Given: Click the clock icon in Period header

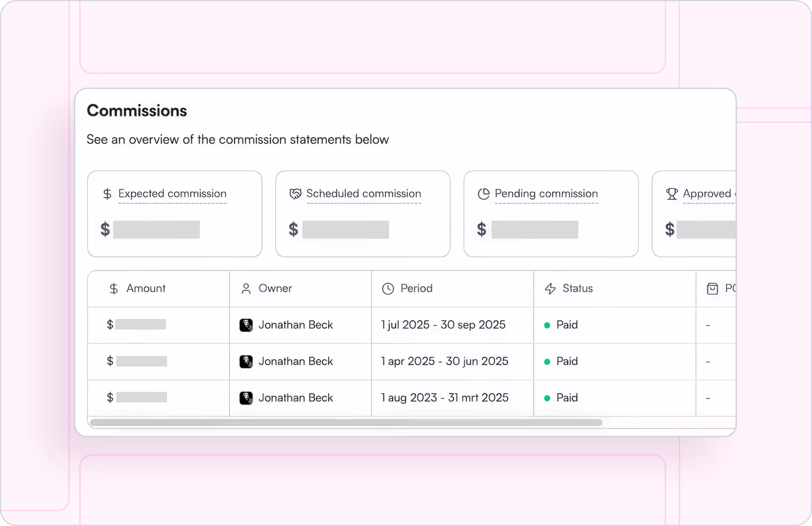Looking at the screenshot, I should coord(388,289).
